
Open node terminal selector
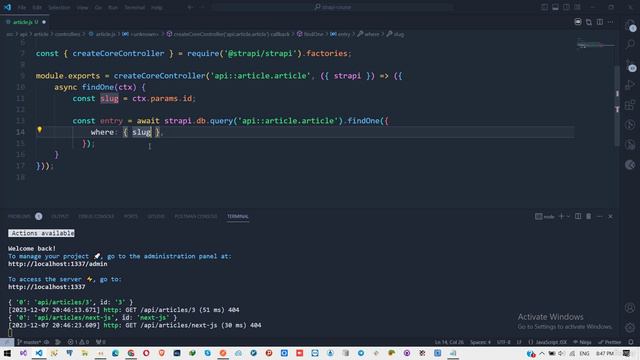point(544,217)
